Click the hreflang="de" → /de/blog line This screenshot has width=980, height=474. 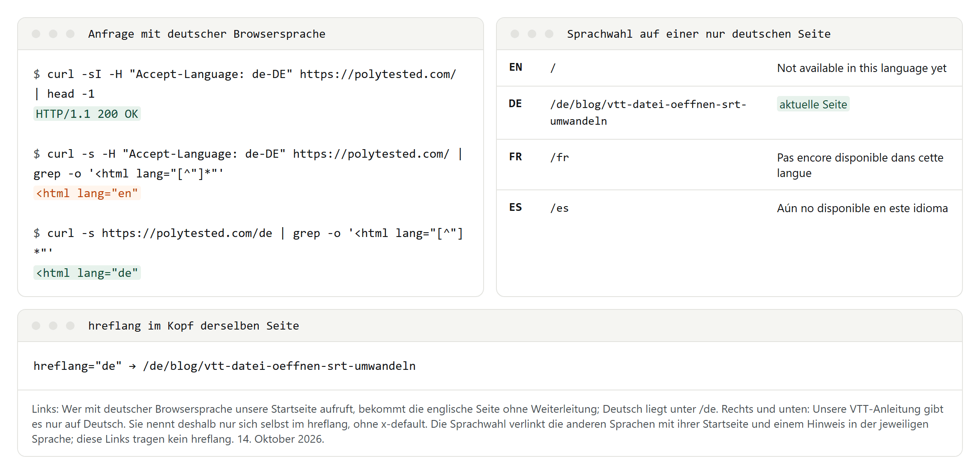[225, 366]
